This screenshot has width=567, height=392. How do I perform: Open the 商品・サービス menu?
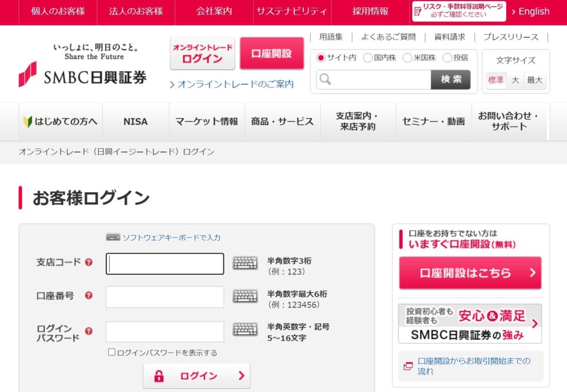282,121
